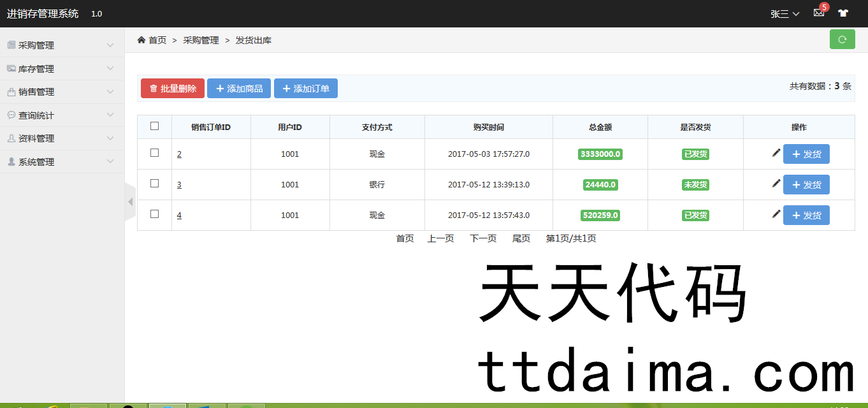868x408 pixels.
Task: Go to 下一页 in pagination
Action: click(x=483, y=238)
